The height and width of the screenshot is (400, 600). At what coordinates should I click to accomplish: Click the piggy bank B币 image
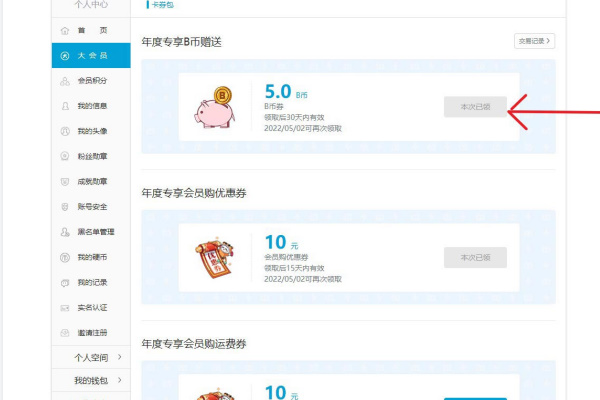215,107
